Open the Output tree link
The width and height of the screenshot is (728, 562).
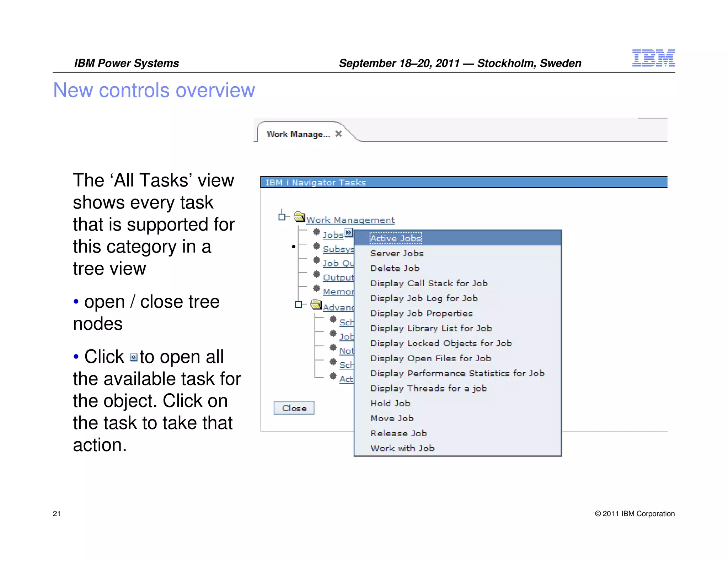338,277
